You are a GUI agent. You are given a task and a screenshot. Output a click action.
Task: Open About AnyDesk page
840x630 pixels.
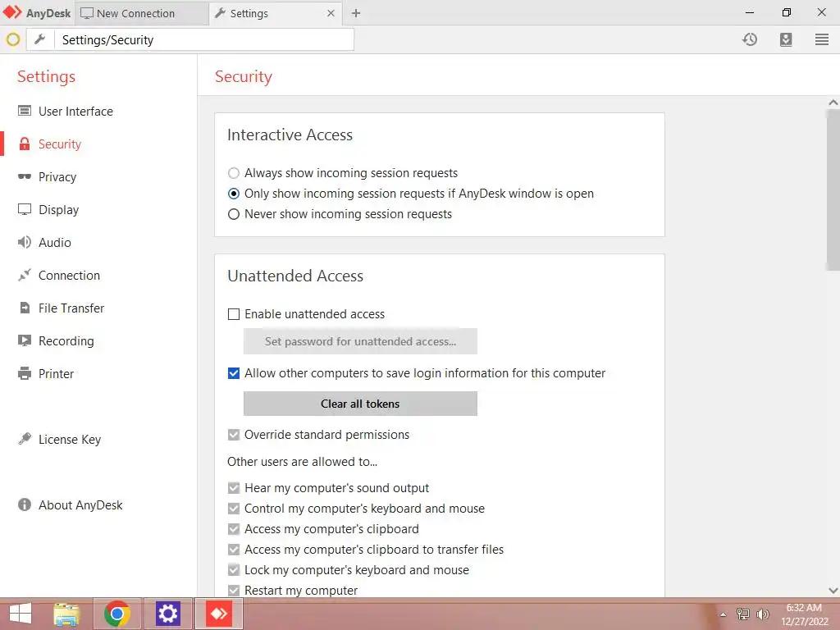pos(80,504)
